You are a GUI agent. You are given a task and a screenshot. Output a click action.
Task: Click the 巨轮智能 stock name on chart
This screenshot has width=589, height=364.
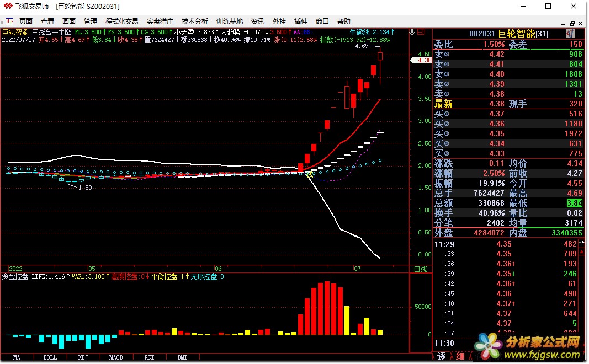[x=15, y=33]
